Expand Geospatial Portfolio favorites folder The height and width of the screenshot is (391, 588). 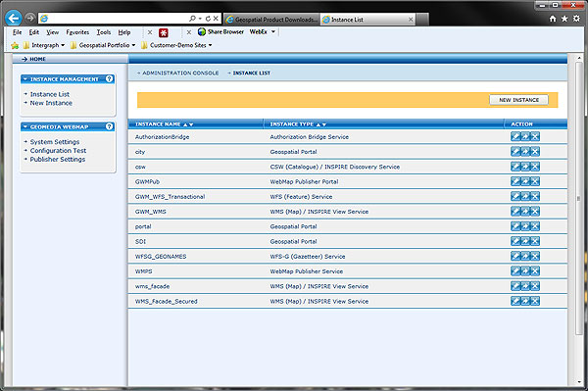tap(103, 45)
